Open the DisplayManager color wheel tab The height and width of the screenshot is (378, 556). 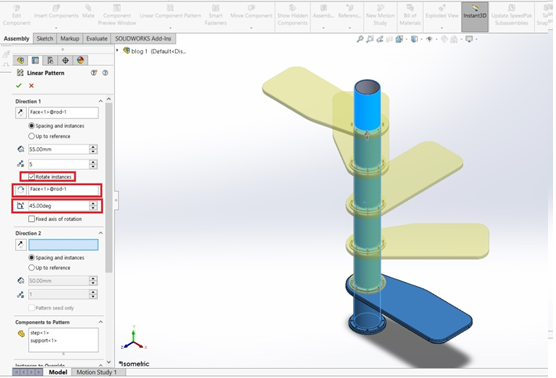click(80, 60)
